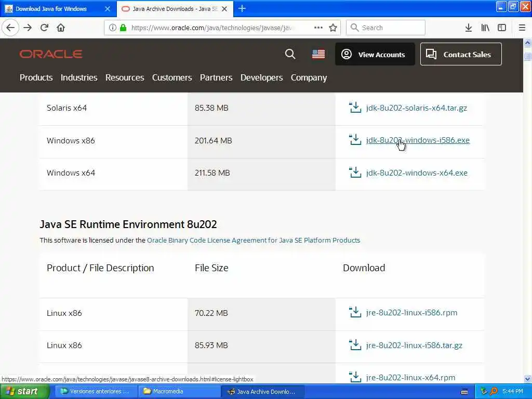Open a new tab with plus icon
The height and width of the screenshot is (399, 532).
[242, 8]
